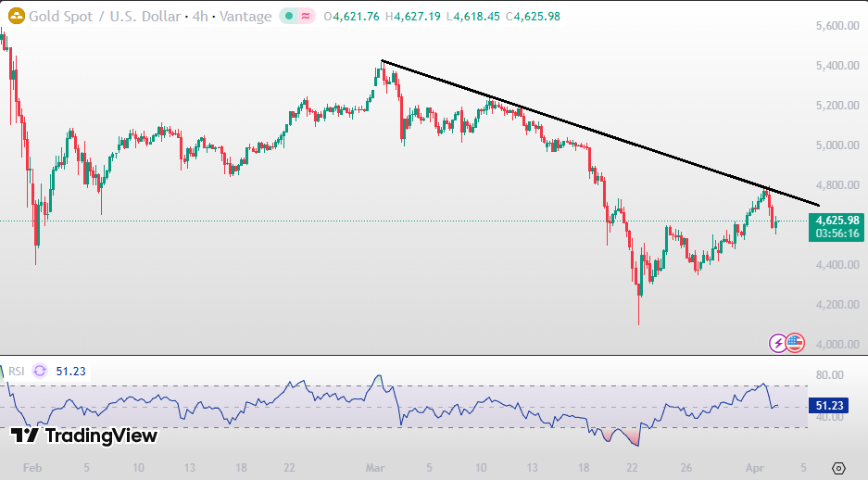Viewport: 868px width, 480px height.
Task: Click the Gold Spot / U.S. Dollar title
Action: (x=107, y=16)
